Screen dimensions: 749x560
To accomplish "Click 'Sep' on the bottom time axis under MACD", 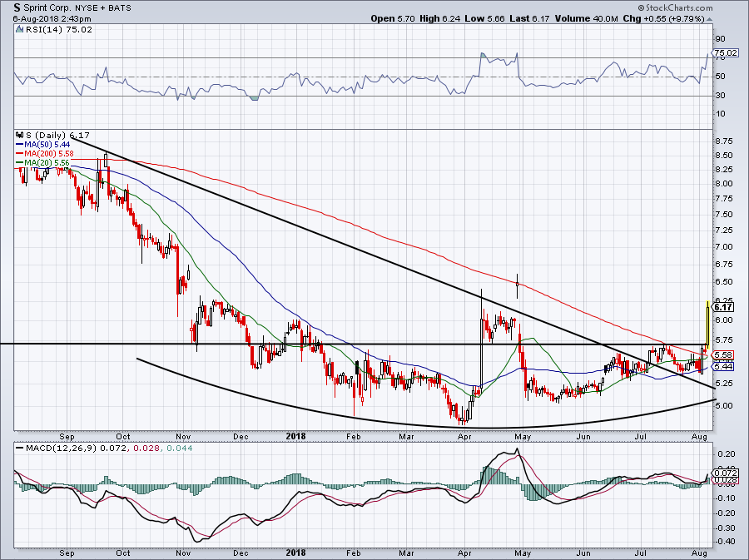I will (67, 553).
